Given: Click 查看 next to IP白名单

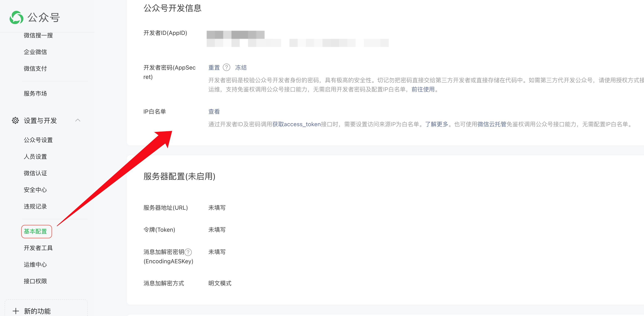Looking at the screenshot, I should [214, 111].
